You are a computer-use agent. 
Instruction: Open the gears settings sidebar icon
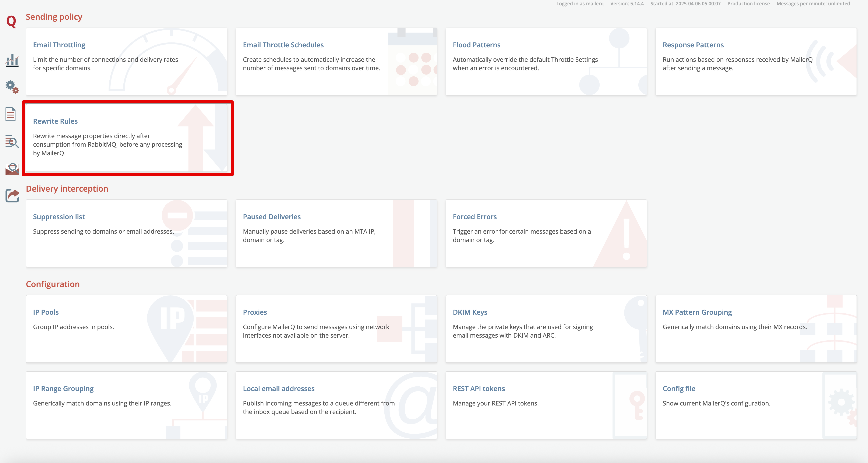12,87
